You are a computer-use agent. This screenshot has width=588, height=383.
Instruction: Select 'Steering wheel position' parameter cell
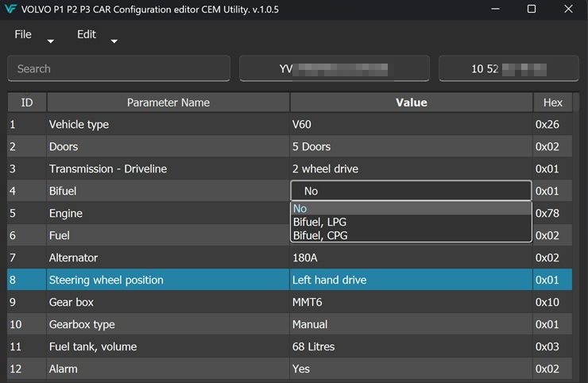[x=168, y=280]
